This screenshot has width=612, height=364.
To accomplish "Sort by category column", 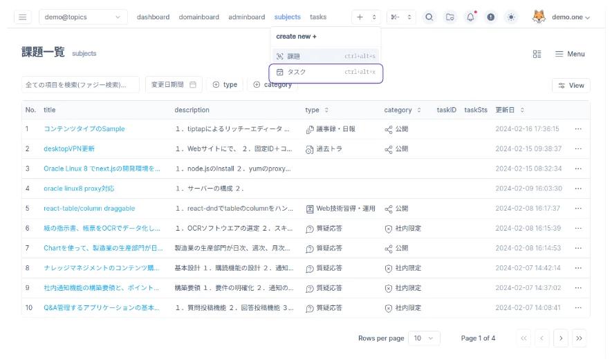I will [419, 111].
